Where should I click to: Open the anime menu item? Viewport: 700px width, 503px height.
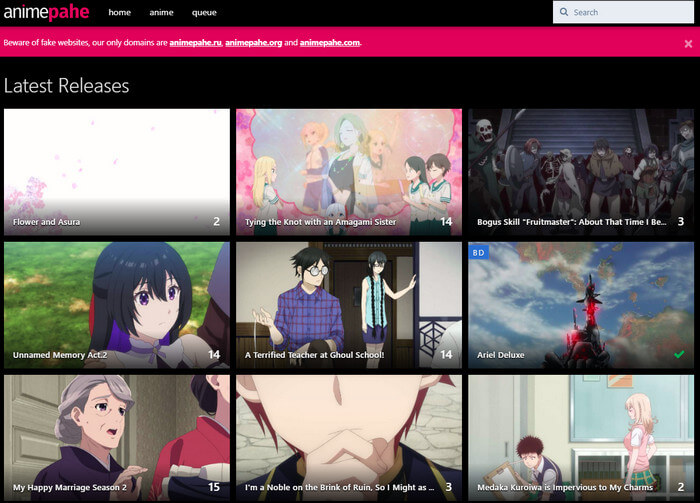pos(161,12)
